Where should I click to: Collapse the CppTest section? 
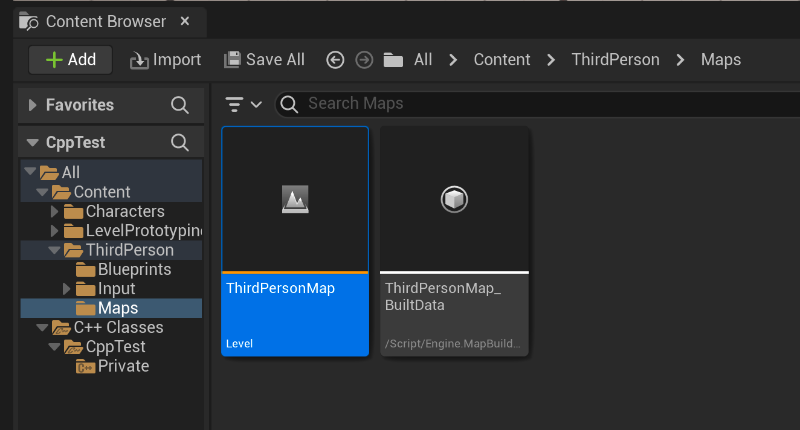click(x=33, y=143)
